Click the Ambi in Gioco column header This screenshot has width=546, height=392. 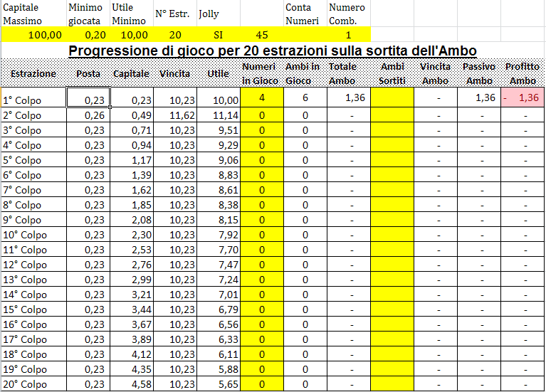(x=305, y=73)
